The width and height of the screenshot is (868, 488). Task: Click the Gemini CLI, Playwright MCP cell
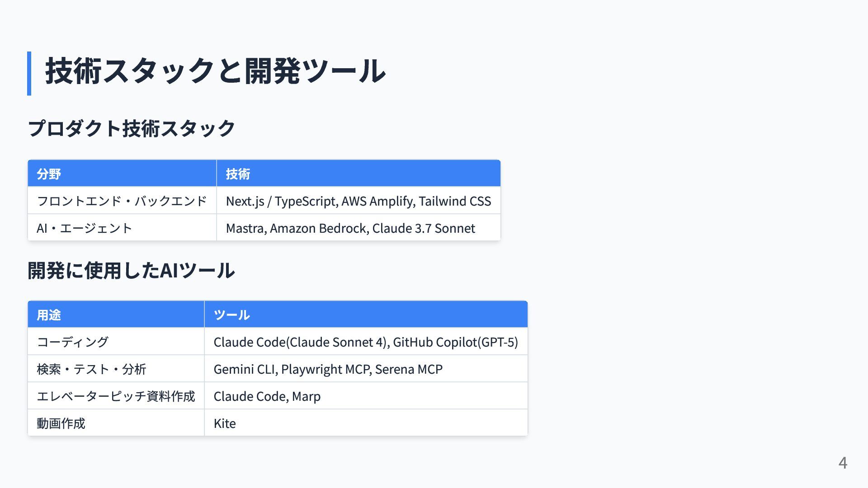(x=366, y=369)
